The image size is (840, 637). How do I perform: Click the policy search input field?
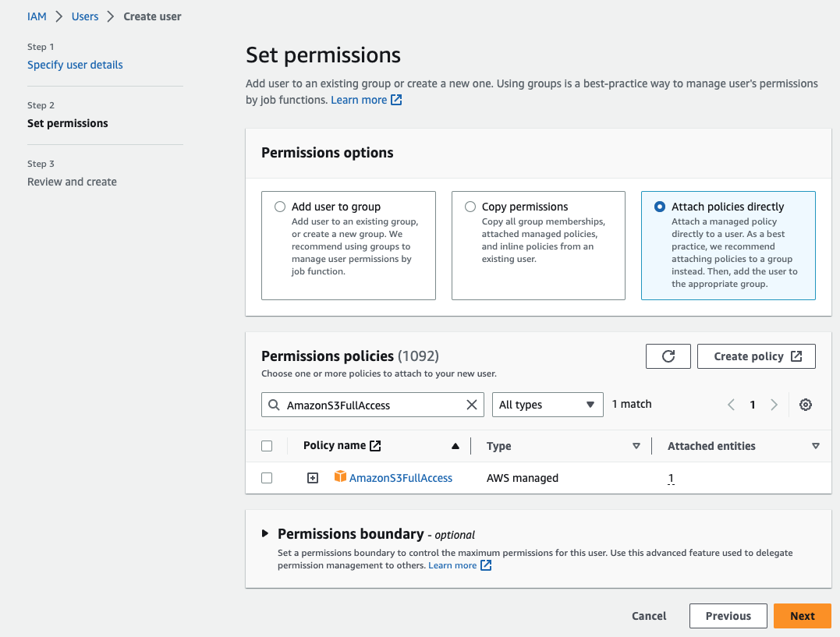(x=373, y=405)
